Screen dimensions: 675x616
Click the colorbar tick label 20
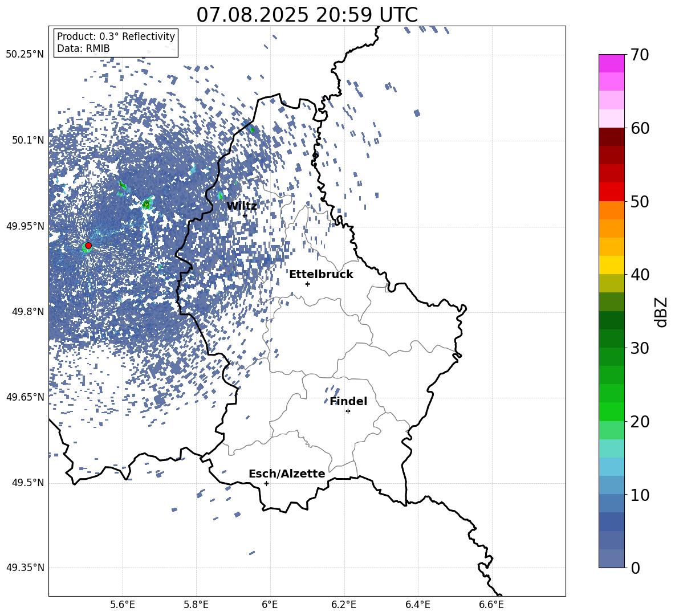click(x=640, y=422)
